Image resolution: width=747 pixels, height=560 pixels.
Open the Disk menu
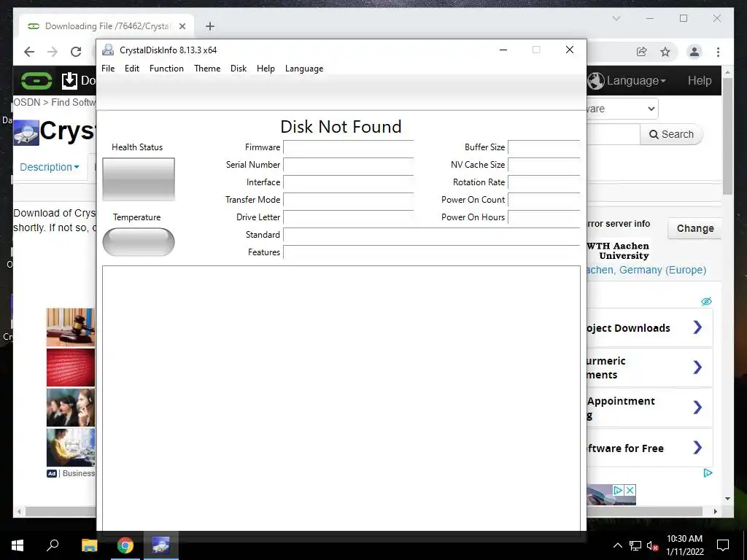[239, 69]
